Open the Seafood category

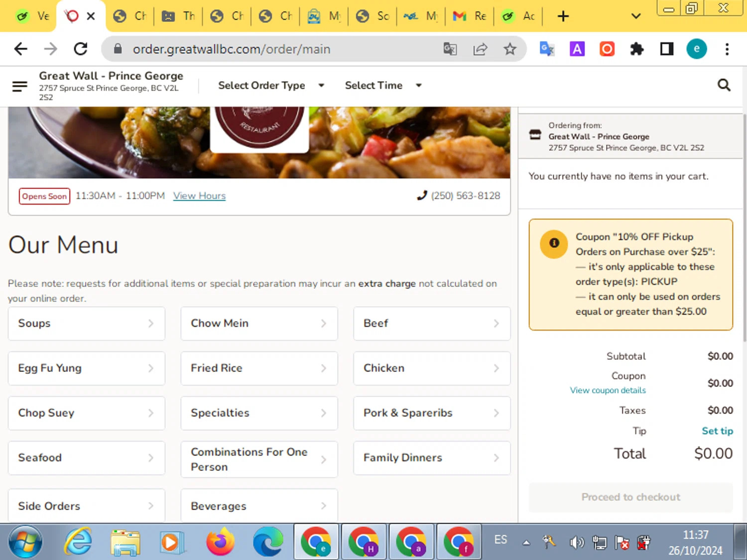tap(87, 458)
